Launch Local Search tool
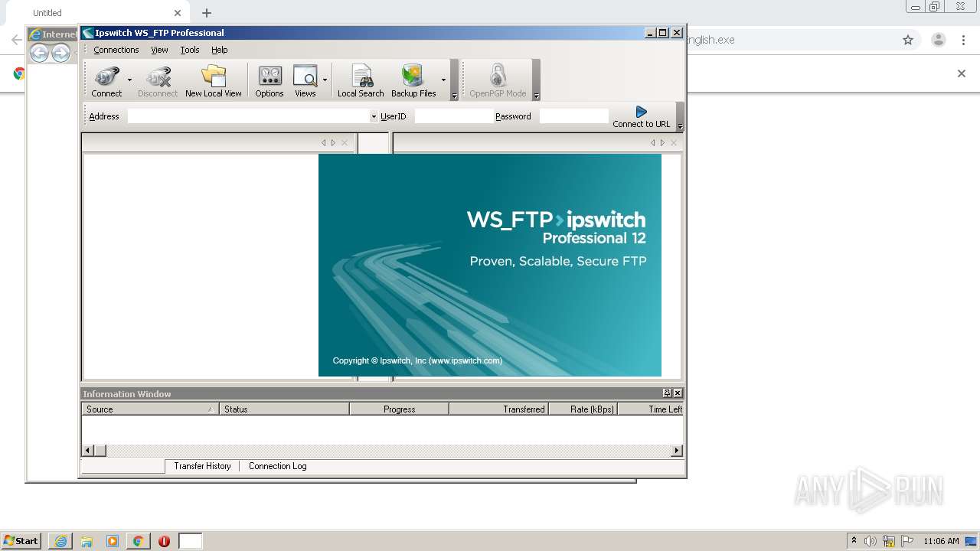The image size is (980, 551). point(361,81)
